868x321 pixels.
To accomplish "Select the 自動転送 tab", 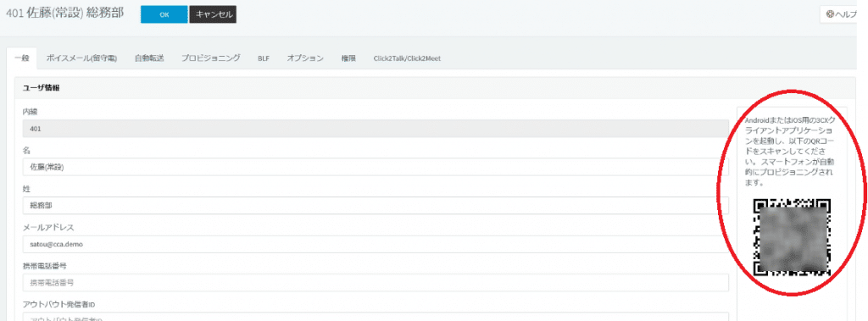I will pyautogui.click(x=149, y=58).
